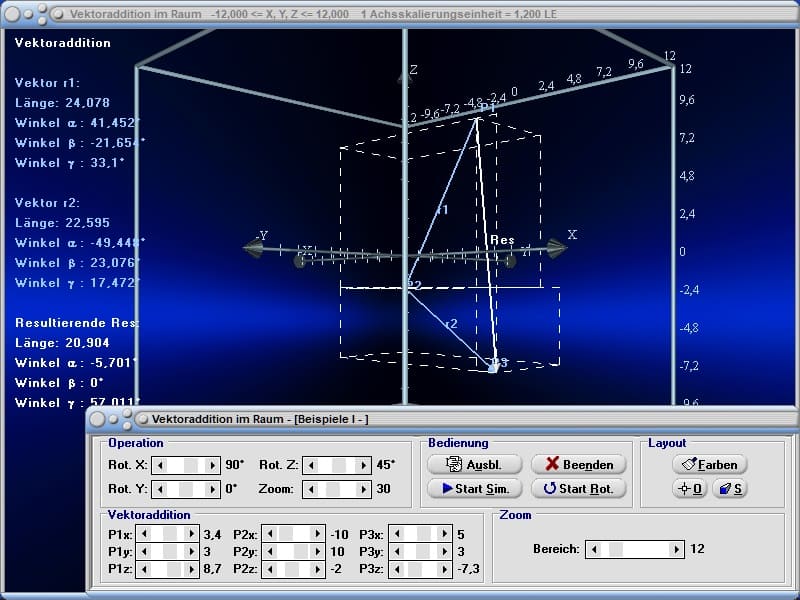Click the S layout button
Image resolution: width=800 pixels, height=600 pixels.
pos(730,489)
